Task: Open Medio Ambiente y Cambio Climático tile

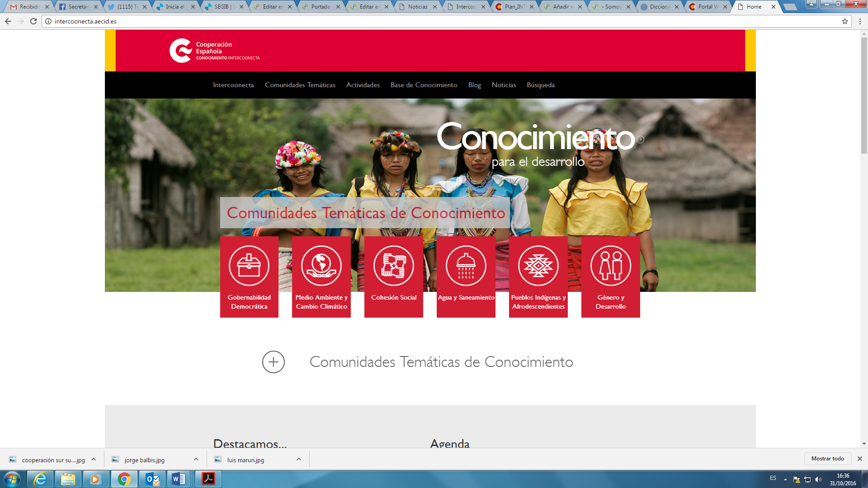Action: tap(321, 277)
